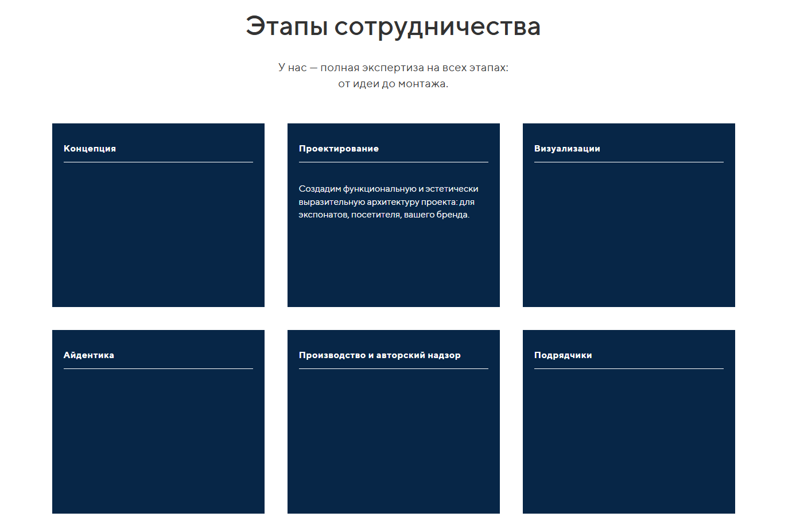
Task: Select the "Айдентика" title text
Action: point(88,355)
